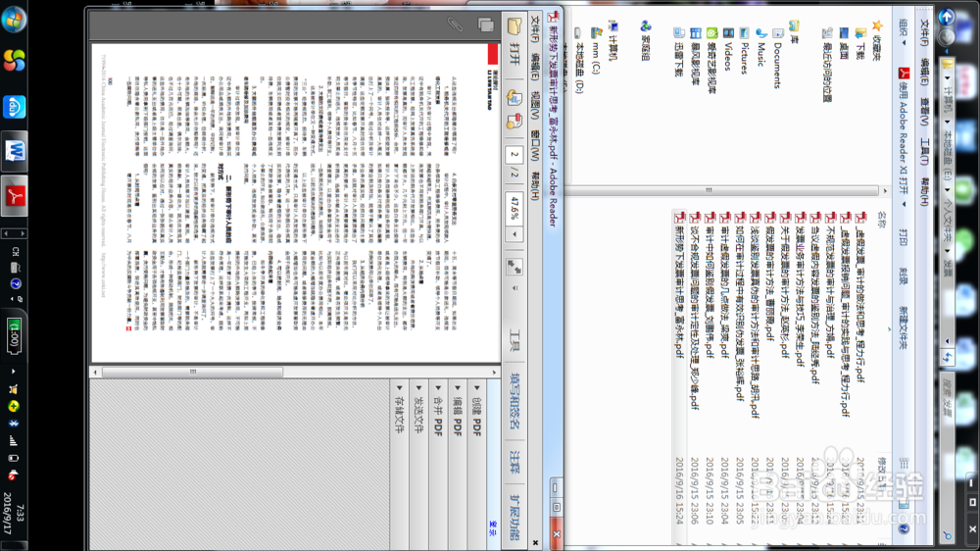980x551 pixels.
Task: Click 扩展功能 button in Adobe Reader
Action: [x=514, y=518]
